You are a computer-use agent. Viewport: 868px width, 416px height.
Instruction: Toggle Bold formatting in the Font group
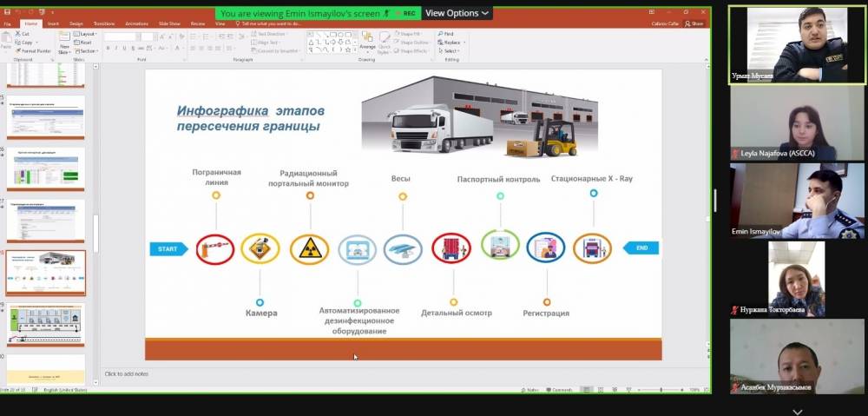108,48
